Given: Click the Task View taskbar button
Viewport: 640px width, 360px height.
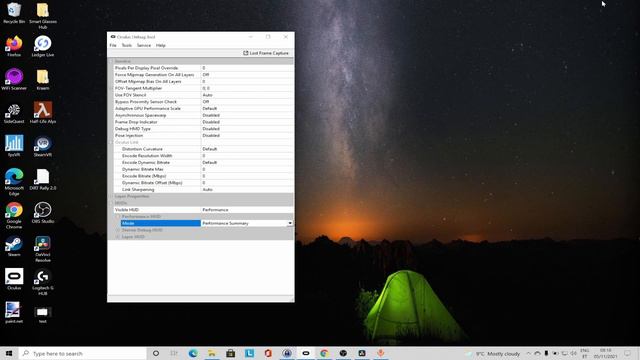Looking at the screenshot, I should (x=174, y=353).
